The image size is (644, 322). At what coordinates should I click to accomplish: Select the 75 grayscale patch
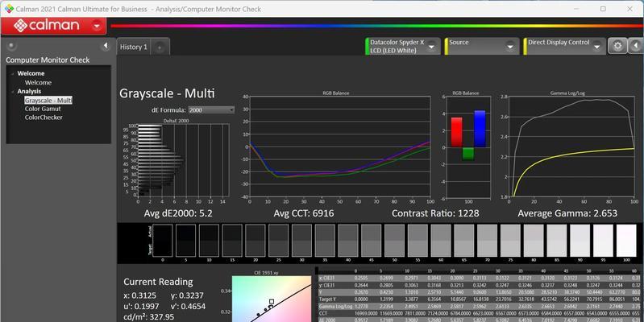pyautogui.click(x=510, y=241)
